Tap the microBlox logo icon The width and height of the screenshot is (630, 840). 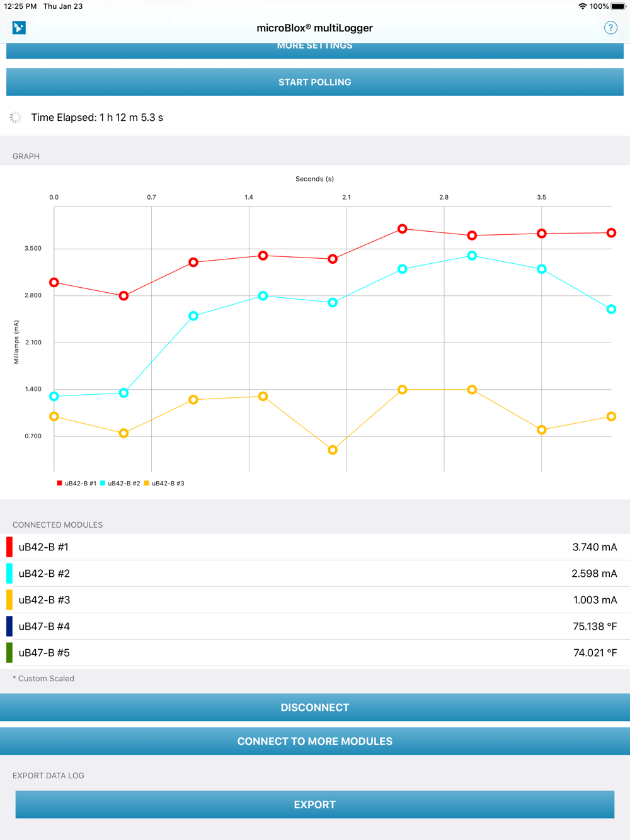[19, 28]
